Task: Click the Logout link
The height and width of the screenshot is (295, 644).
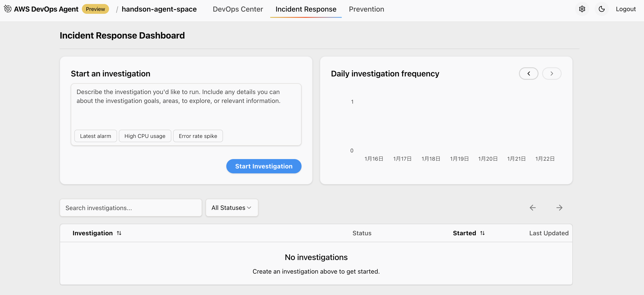Action: [x=626, y=9]
